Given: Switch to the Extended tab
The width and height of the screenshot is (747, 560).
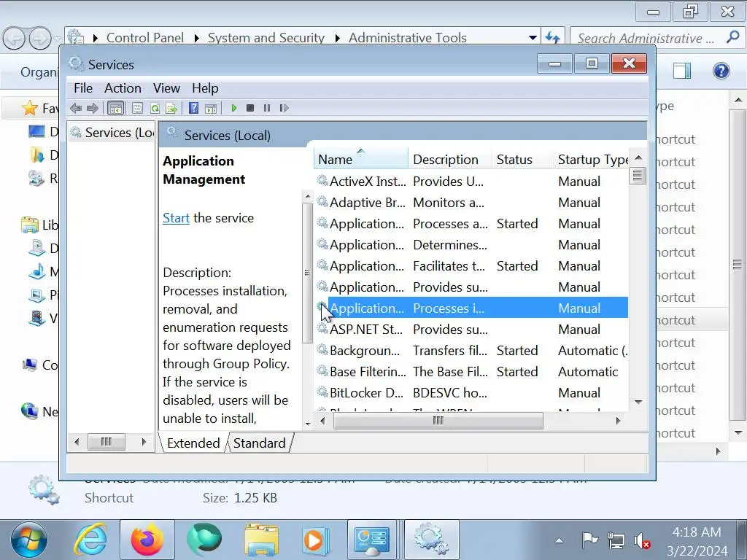Looking at the screenshot, I should pyautogui.click(x=193, y=443).
